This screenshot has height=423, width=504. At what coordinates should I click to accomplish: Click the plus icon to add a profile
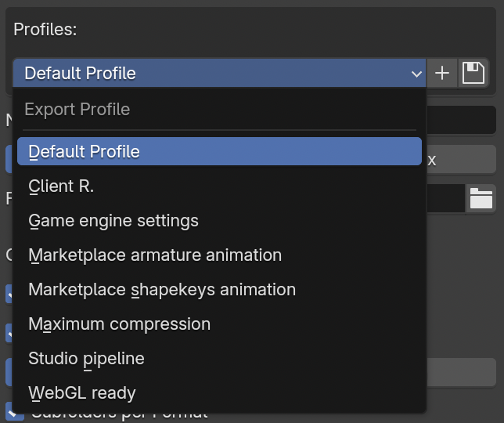(442, 73)
